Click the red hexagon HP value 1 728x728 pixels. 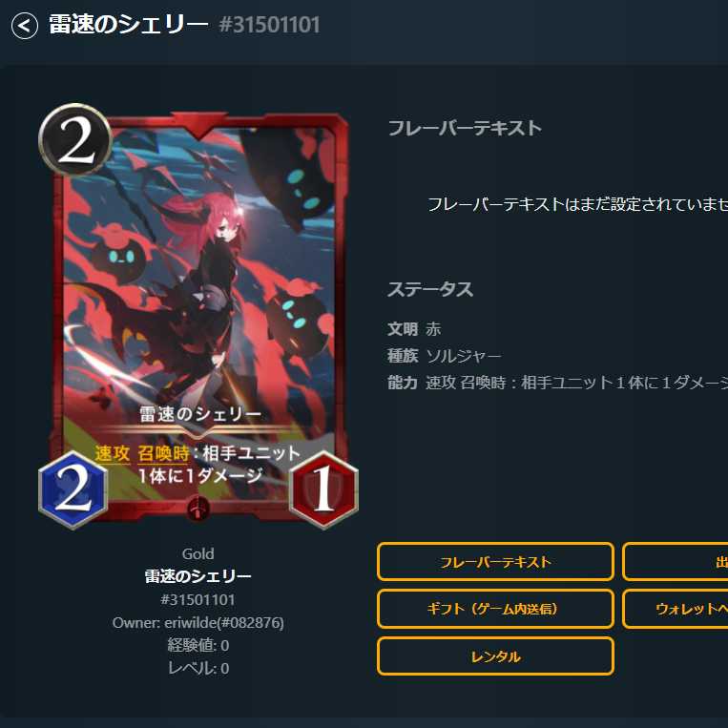[323, 489]
